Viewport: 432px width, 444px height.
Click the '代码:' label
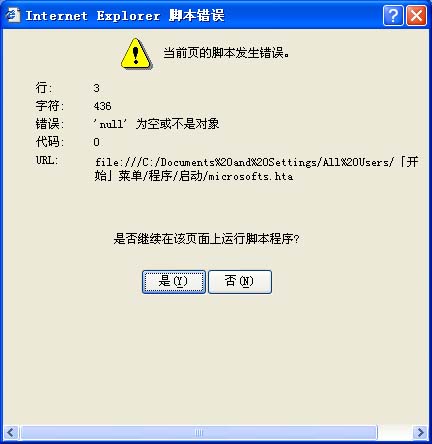[49, 142]
